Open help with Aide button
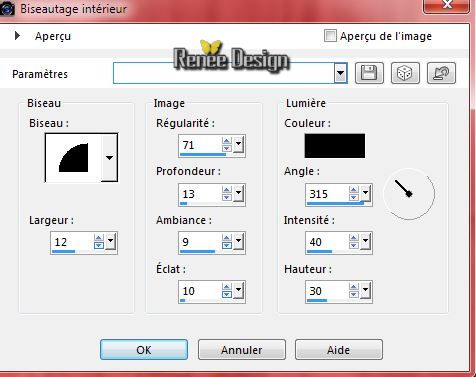476x377 pixels. 339,350
